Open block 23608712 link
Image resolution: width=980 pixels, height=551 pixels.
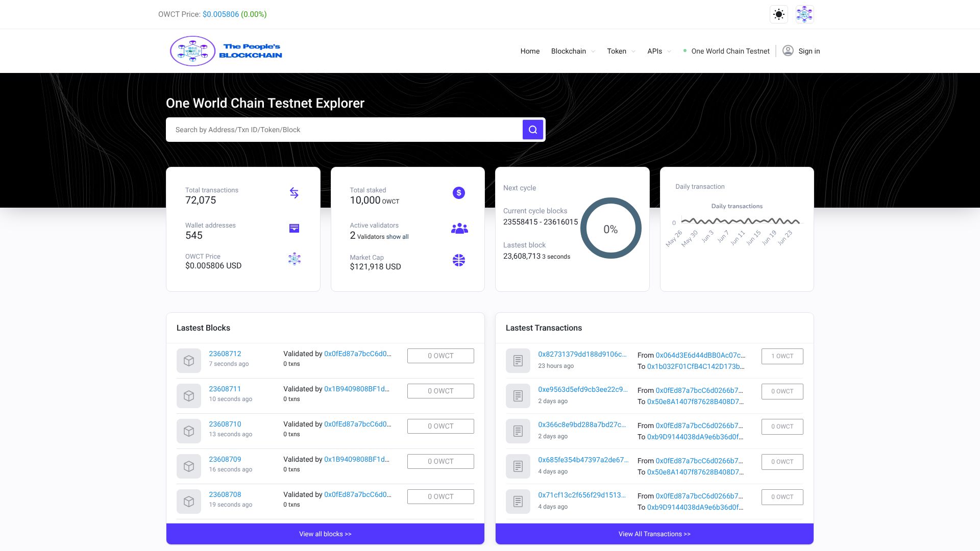pyautogui.click(x=225, y=354)
